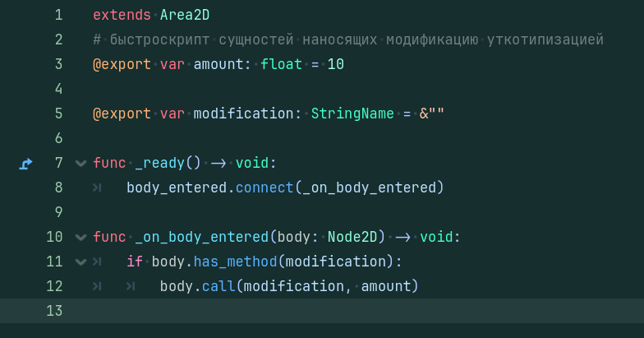The height and width of the screenshot is (338, 644).
Task: Click line number 13 in the gutter
Action: click(54, 311)
